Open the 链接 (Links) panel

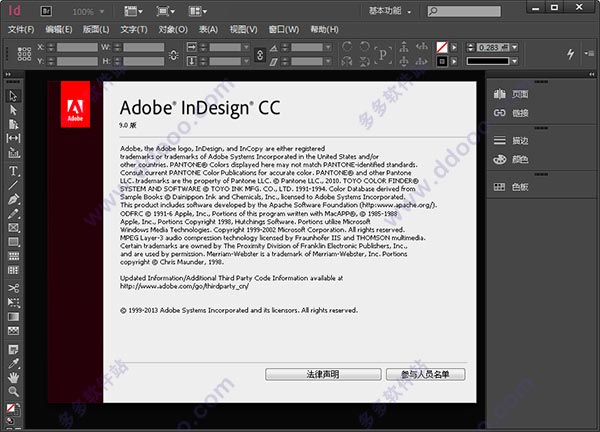click(511, 113)
